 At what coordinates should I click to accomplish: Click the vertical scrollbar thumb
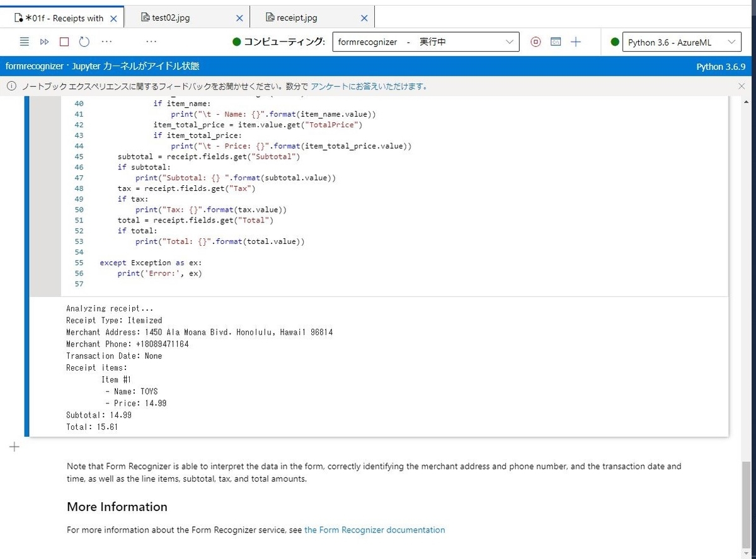747,504
